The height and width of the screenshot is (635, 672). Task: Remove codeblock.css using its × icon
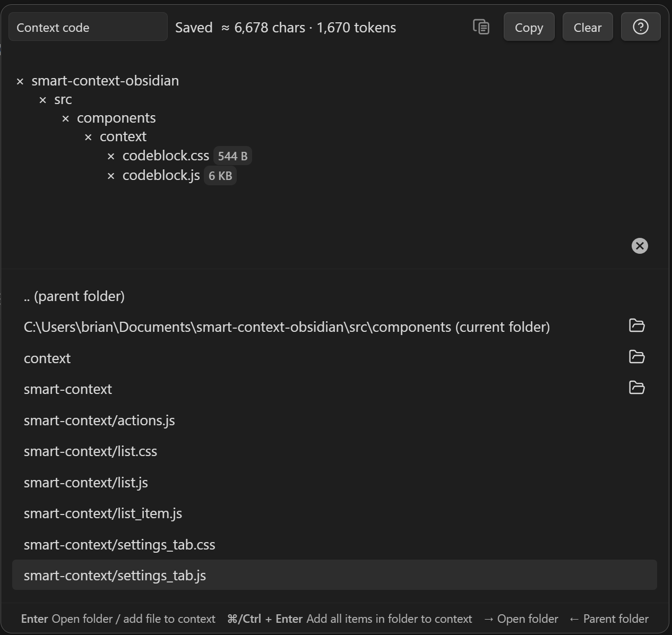pyautogui.click(x=111, y=156)
